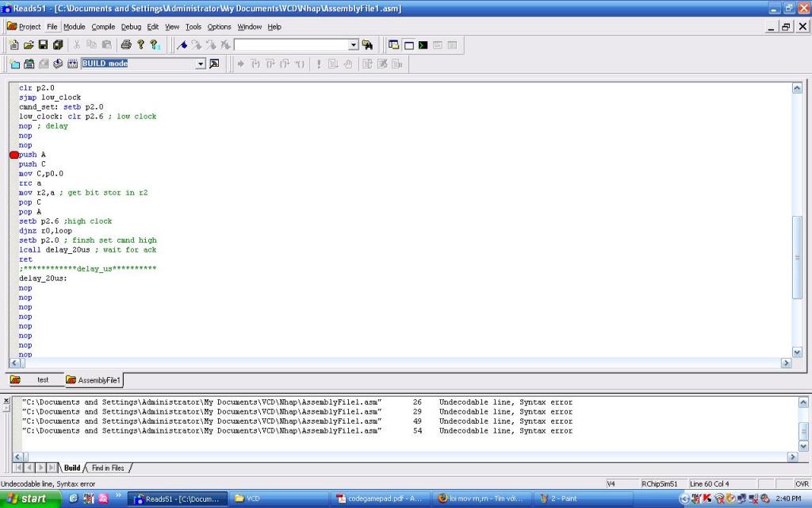Click the 'delay_20us:' label line
This screenshot has width=812, height=508.
tap(43, 279)
